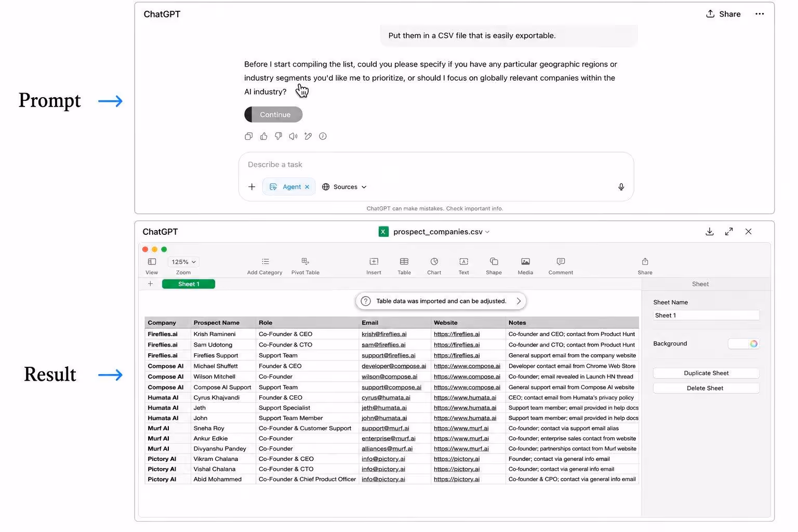Copy the response with the copy icon
Viewport: 798px width, 532px height.
coord(248,136)
